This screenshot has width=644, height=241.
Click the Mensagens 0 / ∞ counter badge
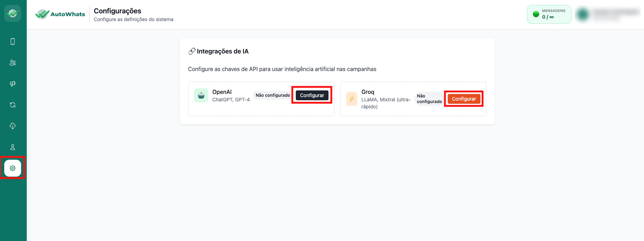point(549,14)
